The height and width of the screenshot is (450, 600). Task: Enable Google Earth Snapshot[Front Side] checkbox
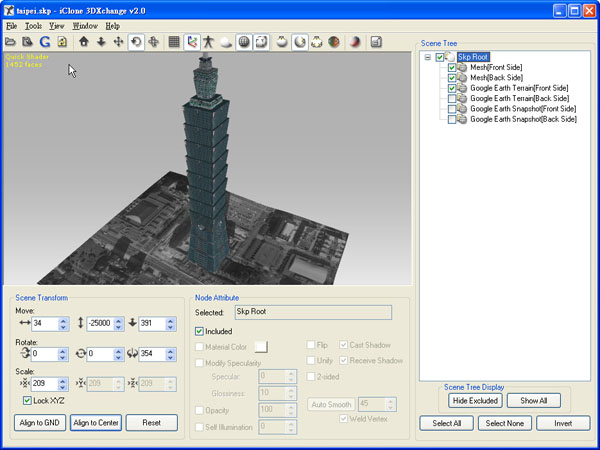click(x=453, y=109)
